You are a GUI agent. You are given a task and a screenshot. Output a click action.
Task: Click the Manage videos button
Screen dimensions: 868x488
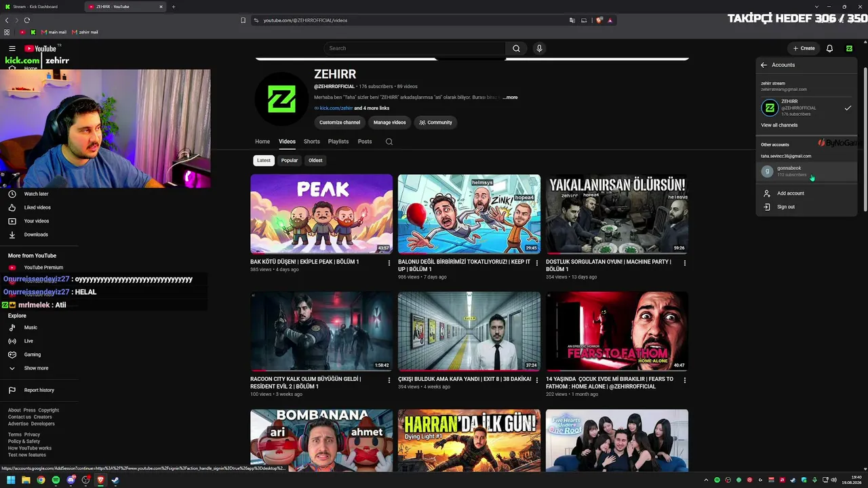(389, 123)
